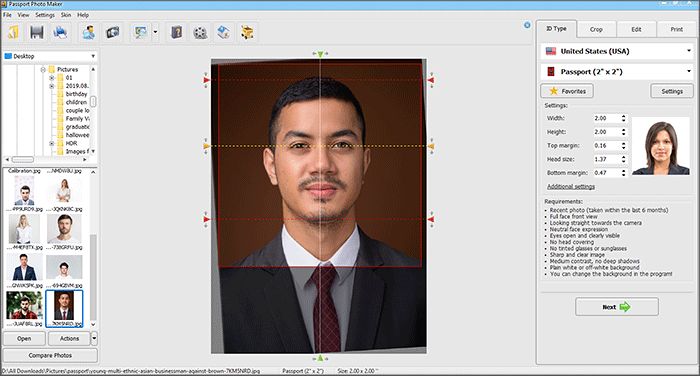
Task: Select the thumbnail ending JUAF8RL.jpg
Action: (25, 309)
